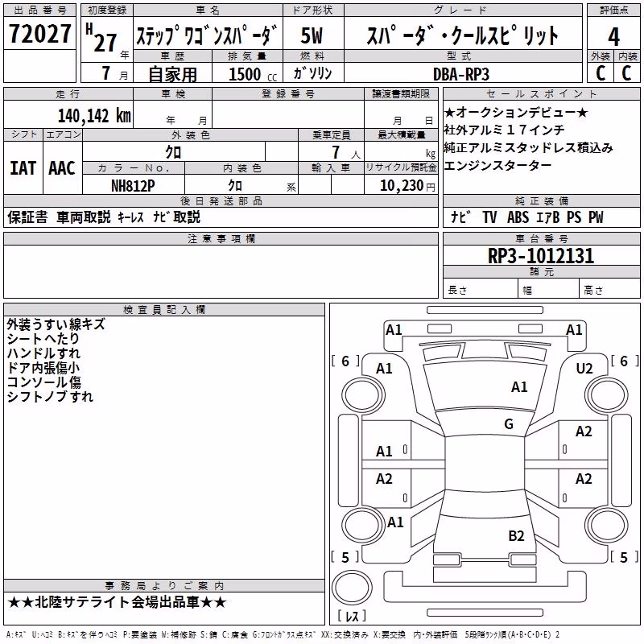Click the B2 mark on rear gate
This screenshot has height=644, width=644.
coord(516,535)
